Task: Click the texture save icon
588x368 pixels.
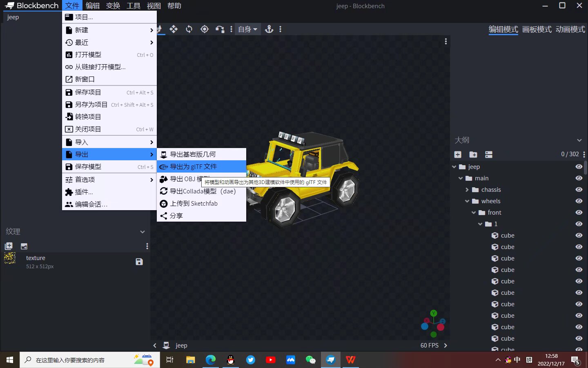Action: tap(139, 262)
